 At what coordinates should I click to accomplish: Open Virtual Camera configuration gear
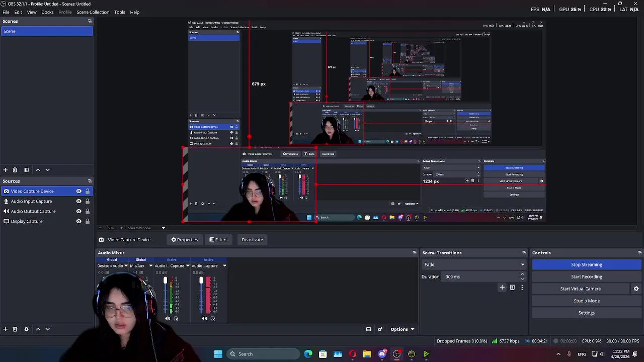point(636,289)
